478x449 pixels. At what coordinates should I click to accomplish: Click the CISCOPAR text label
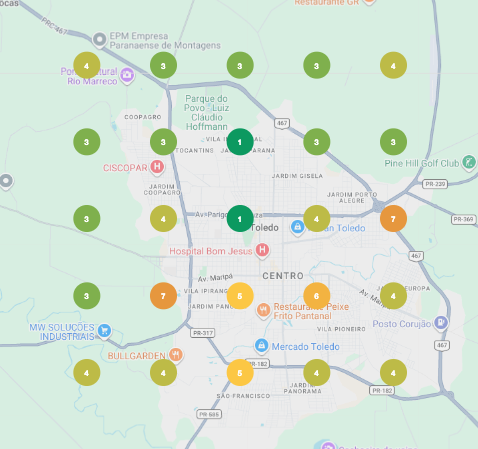(x=125, y=168)
